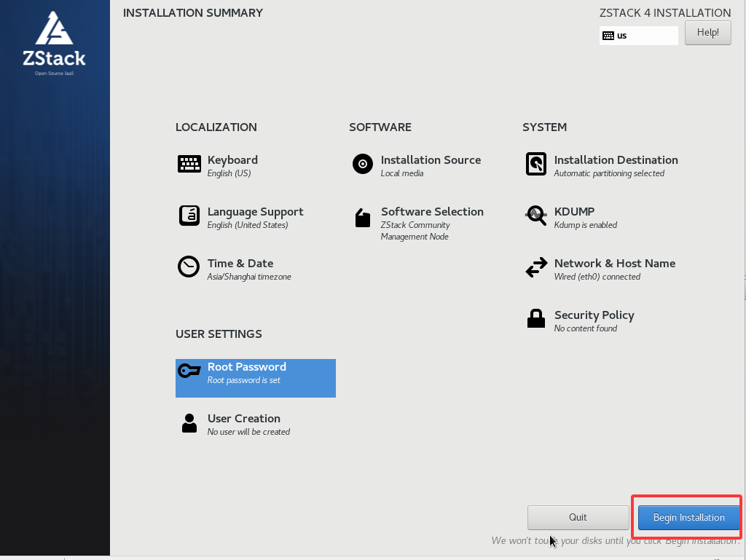The height and width of the screenshot is (560, 746).
Task: Select the us keyboard layout field
Action: (x=638, y=36)
